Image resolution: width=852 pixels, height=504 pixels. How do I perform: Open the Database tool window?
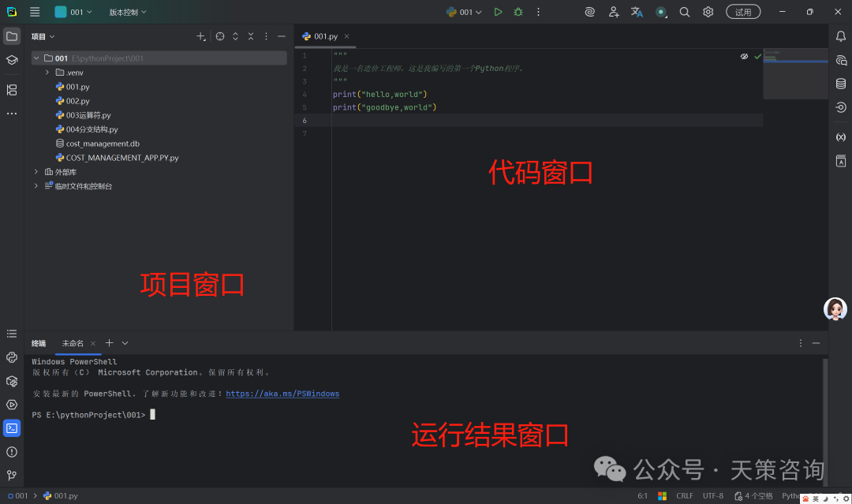tap(841, 83)
